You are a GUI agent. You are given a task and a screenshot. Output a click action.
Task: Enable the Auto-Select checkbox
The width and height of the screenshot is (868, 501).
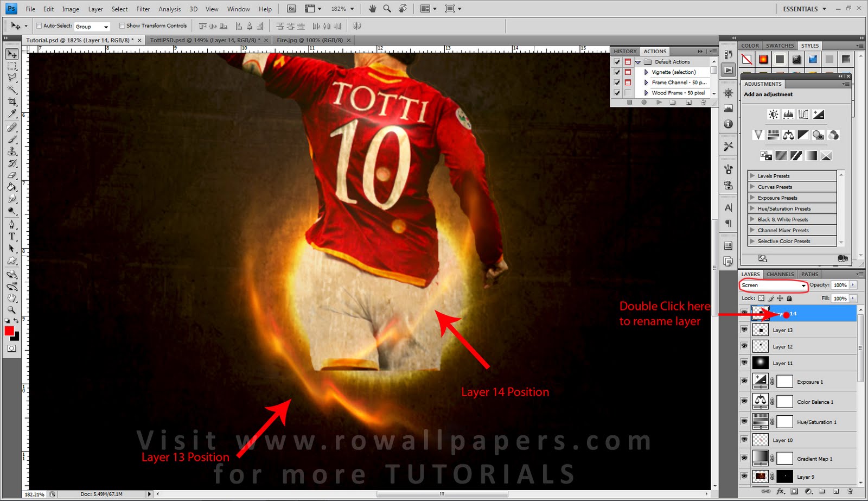click(39, 26)
